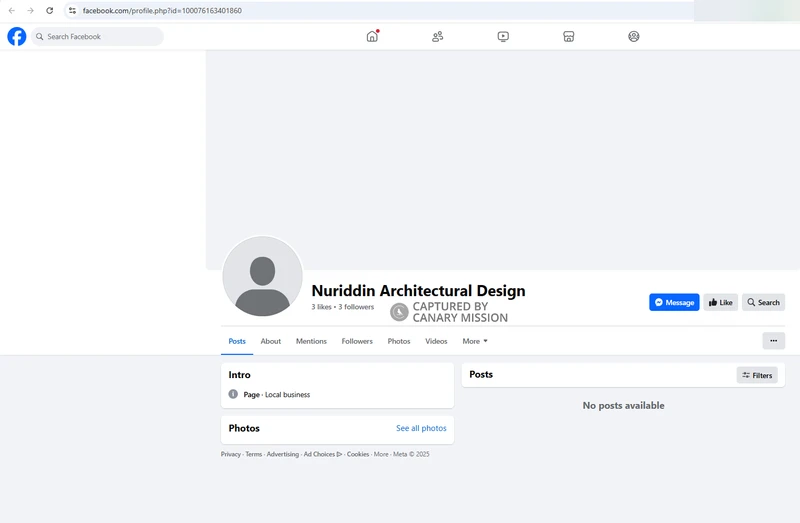Open the Watch video icon
Viewport: 800px width, 523px height.
[x=503, y=36]
